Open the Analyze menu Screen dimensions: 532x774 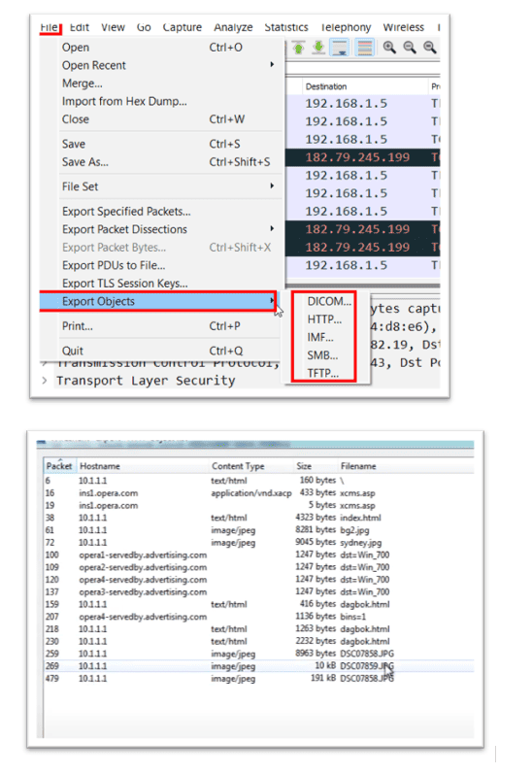point(233,27)
